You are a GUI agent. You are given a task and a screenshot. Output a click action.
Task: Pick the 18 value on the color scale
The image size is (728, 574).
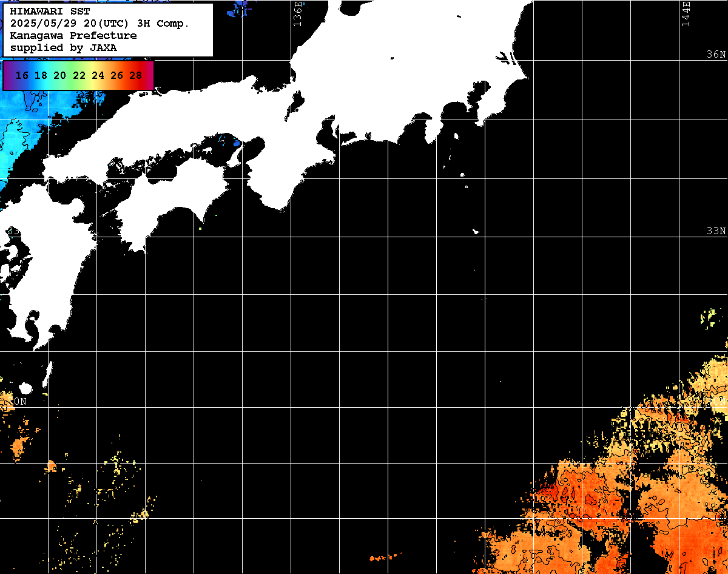[41, 75]
